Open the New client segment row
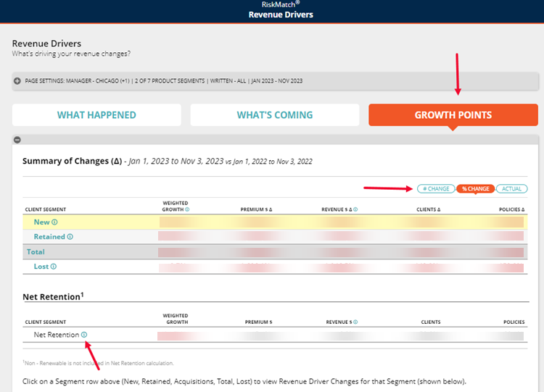 click(41, 222)
